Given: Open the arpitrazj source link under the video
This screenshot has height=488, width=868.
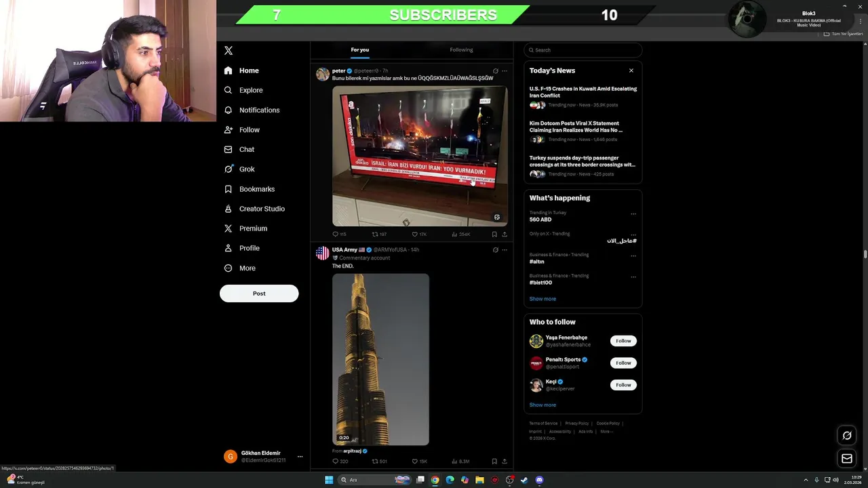Looking at the screenshot, I should [x=352, y=451].
